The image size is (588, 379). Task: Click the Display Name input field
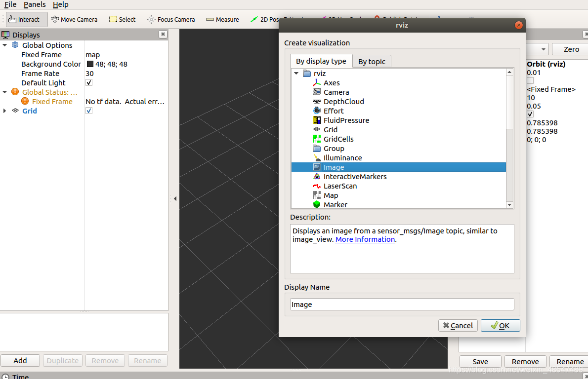pyautogui.click(x=402, y=304)
